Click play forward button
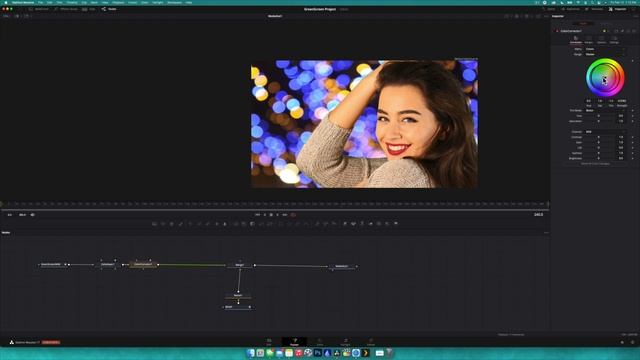 [x=278, y=215]
